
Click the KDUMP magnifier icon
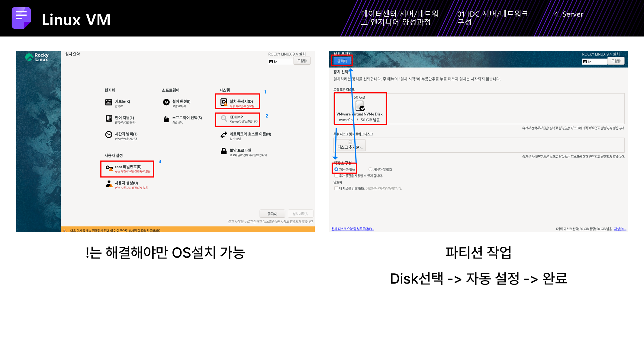[x=224, y=118]
